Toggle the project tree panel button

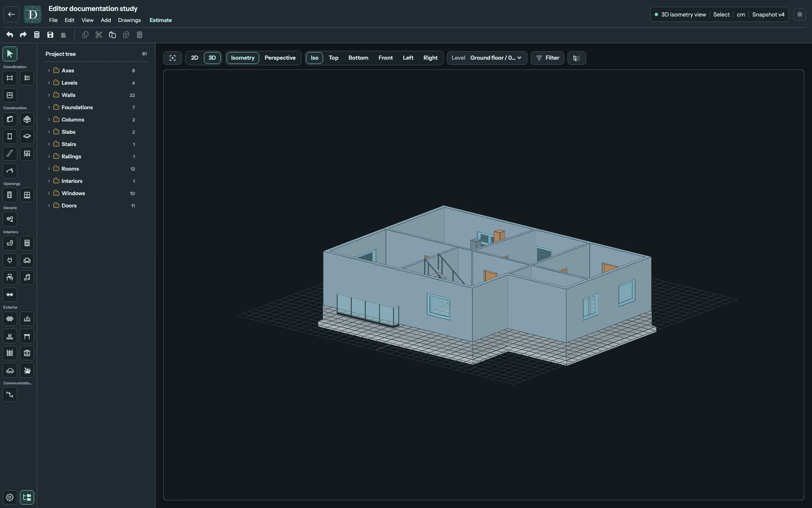pyautogui.click(x=27, y=497)
